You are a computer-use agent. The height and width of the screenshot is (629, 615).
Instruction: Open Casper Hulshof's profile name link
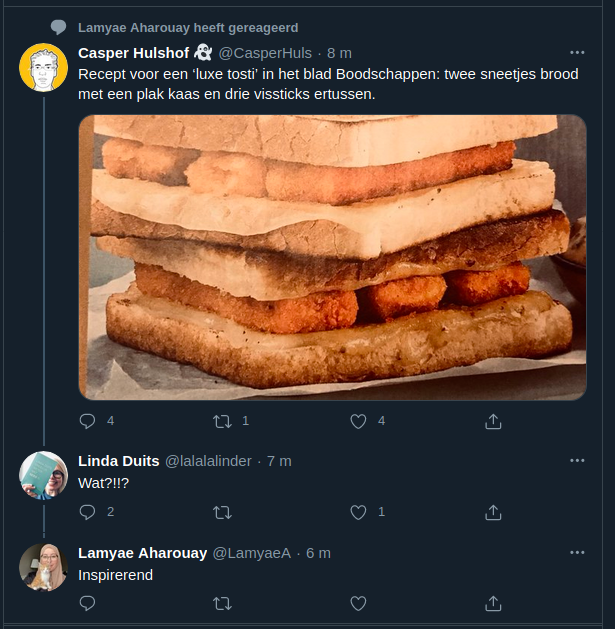[134, 53]
